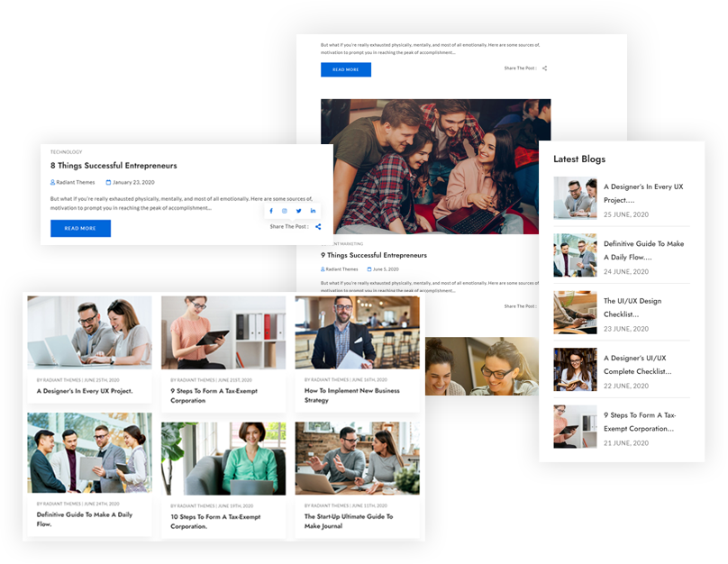728x564 pixels.
Task: Open the 9 Things Successful Entrepreneurs post title
Action: coord(373,255)
